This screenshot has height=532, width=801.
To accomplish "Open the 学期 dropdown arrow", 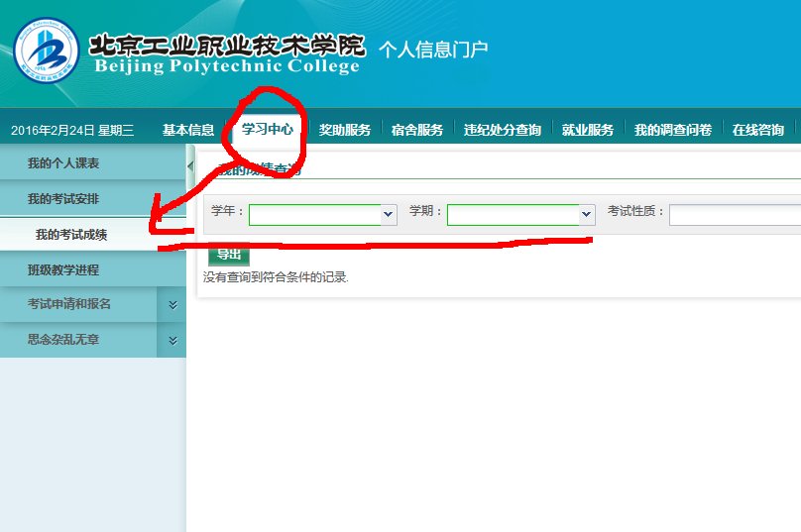I will (x=587, y=214).
